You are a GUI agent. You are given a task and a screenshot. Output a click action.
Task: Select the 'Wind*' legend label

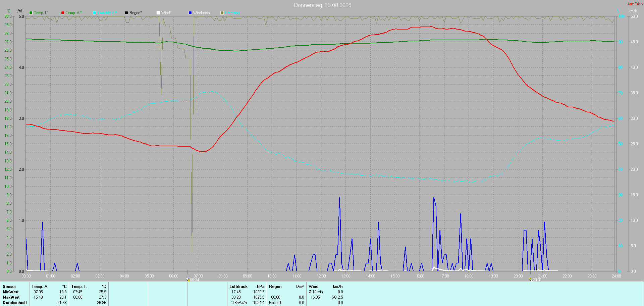pos(166,13)
